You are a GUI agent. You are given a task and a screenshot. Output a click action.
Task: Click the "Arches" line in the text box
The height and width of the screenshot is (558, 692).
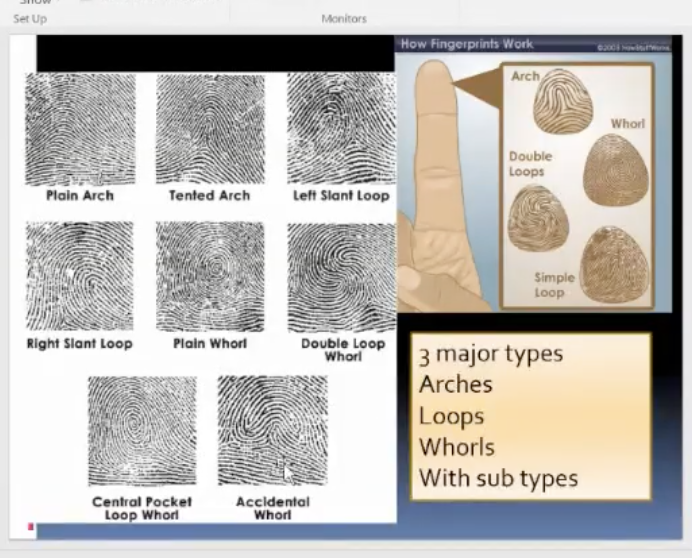[x=455, y=385]
